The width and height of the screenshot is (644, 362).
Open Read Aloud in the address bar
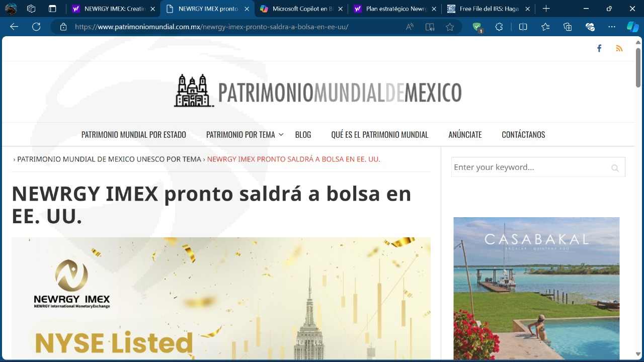(410, 27)
